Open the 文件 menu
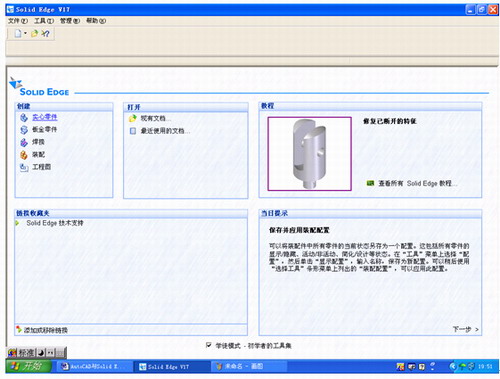The width and height of the screenshot is (500, 379). [x=18, y=21]
